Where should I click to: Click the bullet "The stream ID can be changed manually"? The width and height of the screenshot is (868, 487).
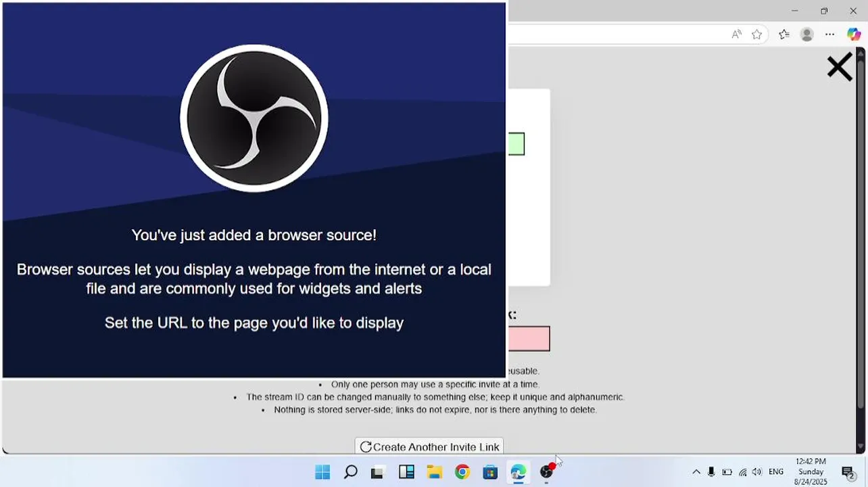435,397
